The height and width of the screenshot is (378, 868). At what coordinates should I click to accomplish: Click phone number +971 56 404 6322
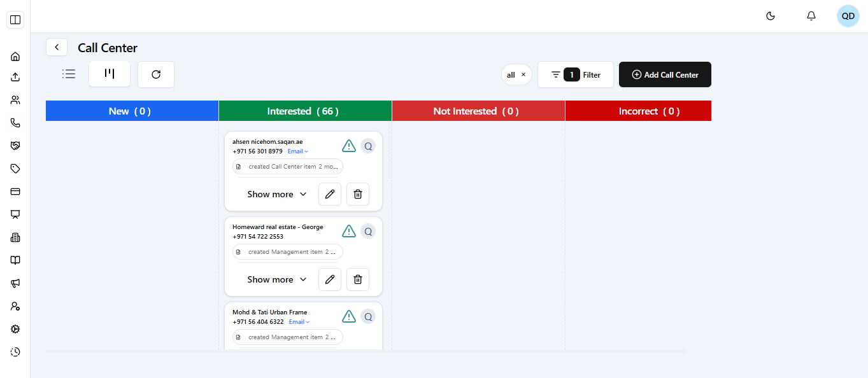[x=258, y=322]
